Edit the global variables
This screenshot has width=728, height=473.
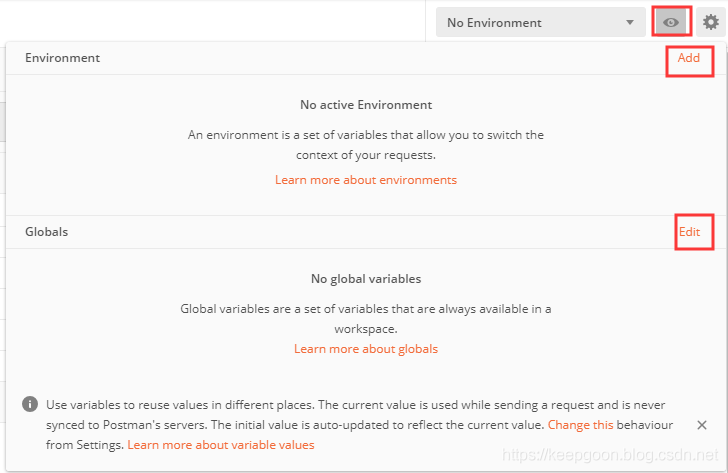[x=689, y=232]
